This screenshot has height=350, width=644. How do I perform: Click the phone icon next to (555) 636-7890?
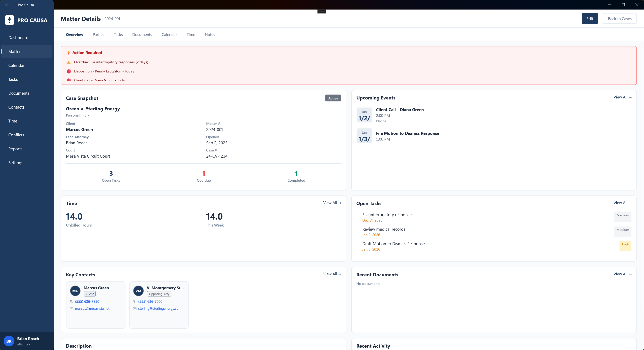coord(71,302)
